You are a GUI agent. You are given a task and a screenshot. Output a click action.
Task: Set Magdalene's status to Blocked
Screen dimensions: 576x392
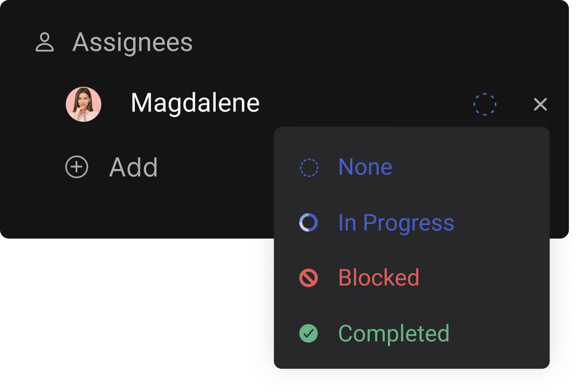(x=379, y=278)
